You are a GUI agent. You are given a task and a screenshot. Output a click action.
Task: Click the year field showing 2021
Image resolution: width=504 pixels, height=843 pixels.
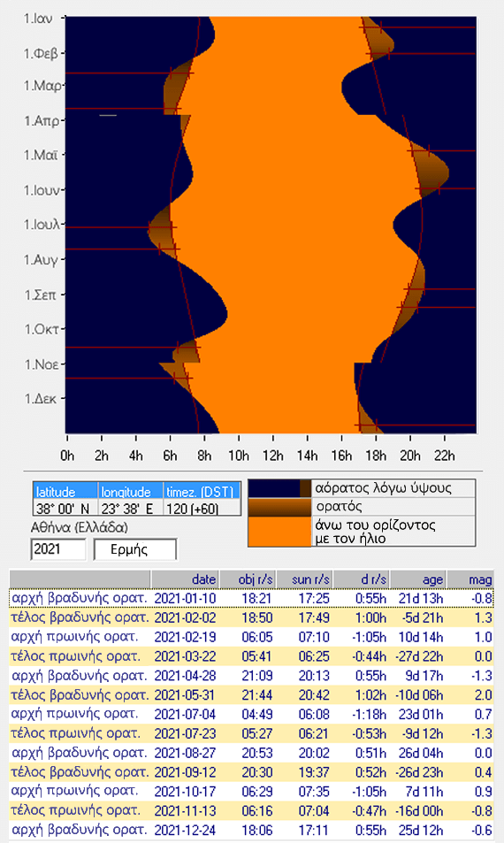tap(58, 549)
